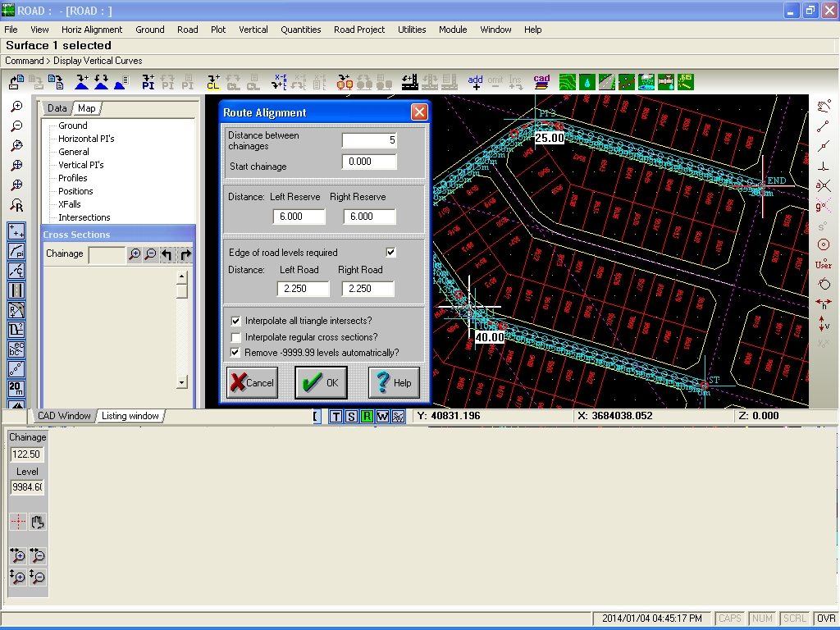
Task: Click the add CL toolbar icon
Action: [x=213, y=82]
